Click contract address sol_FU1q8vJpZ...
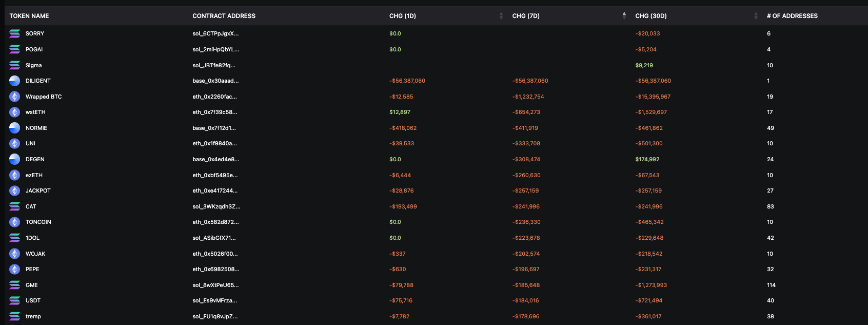This screenshot has width=868, height=325. (x=215, y=316)
